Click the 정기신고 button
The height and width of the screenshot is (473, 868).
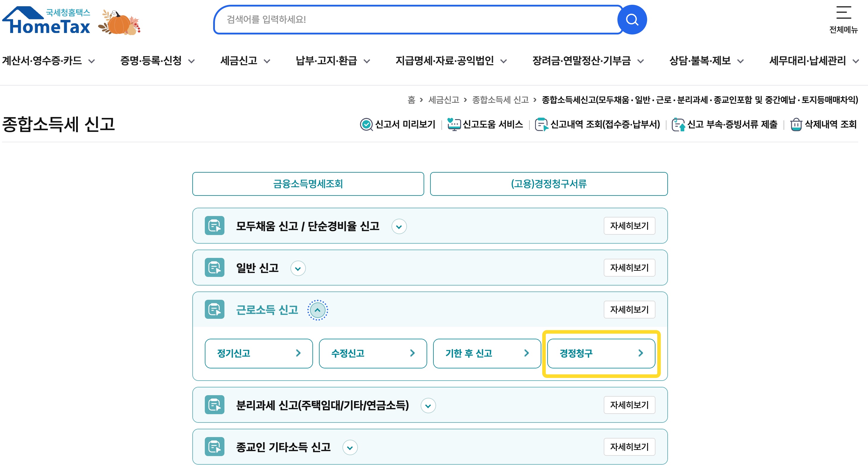point(258,353)
